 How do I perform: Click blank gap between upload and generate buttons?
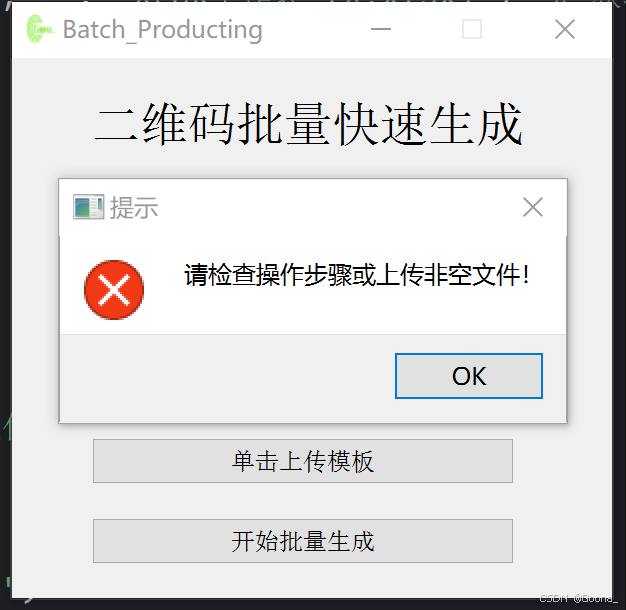(x=303, y=501)
